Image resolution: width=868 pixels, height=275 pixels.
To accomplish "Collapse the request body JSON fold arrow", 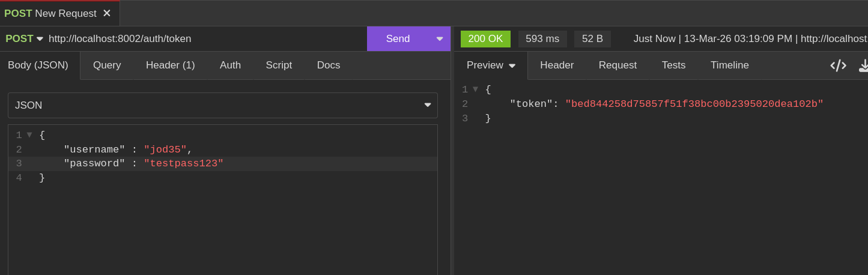I will point(29,135).
